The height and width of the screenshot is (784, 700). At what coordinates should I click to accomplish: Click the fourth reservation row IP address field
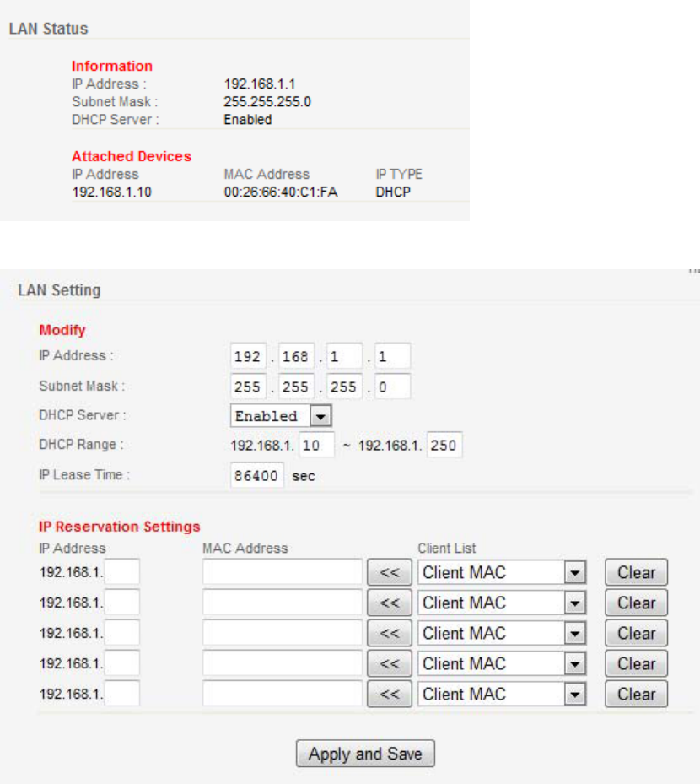[x=122, y=663]
